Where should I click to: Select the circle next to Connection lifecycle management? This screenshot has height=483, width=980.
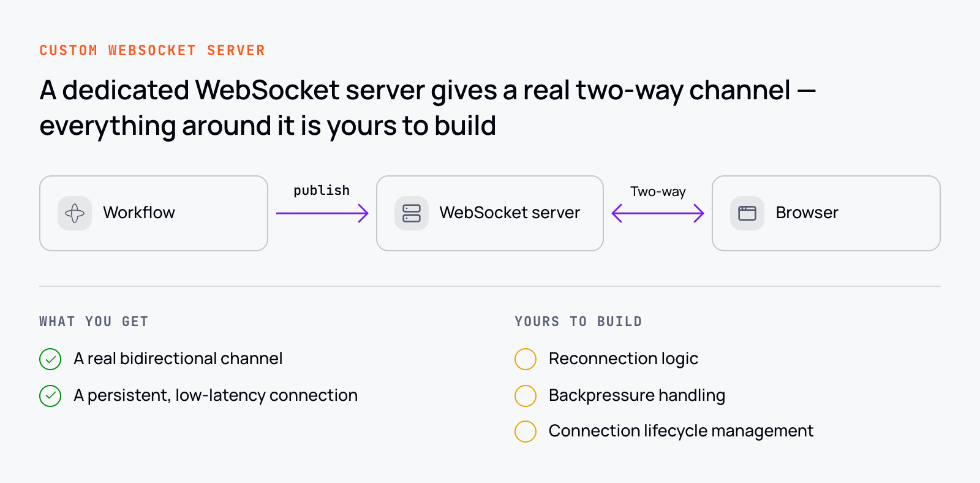click(526, 432)
